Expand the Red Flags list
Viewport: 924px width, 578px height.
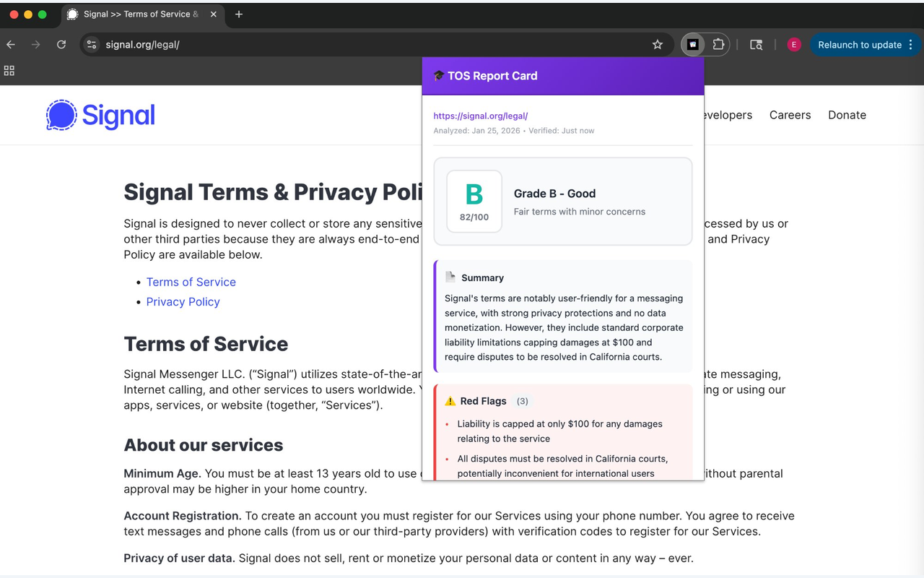click(x=482, y=401)
